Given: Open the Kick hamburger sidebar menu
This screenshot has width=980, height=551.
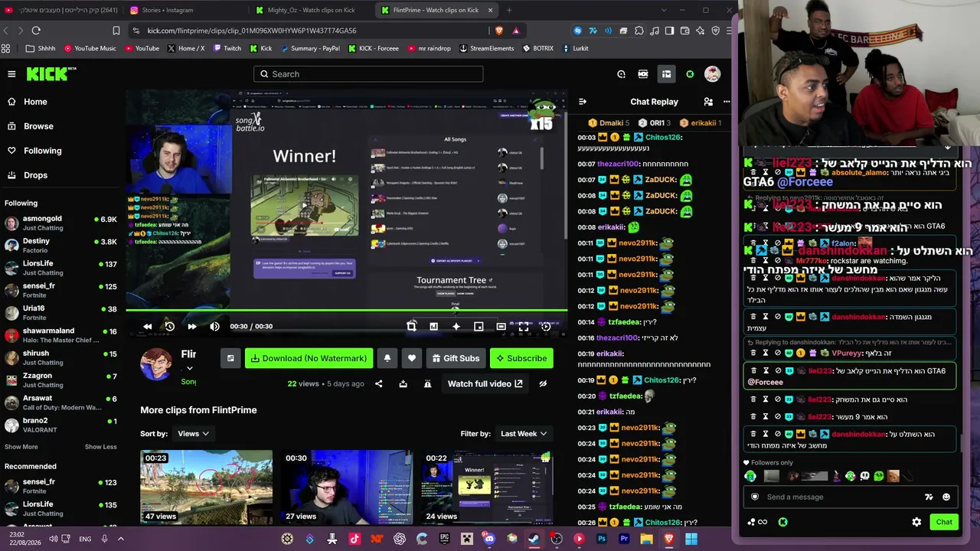Looking at the screenshot, I should pos(11,74).
